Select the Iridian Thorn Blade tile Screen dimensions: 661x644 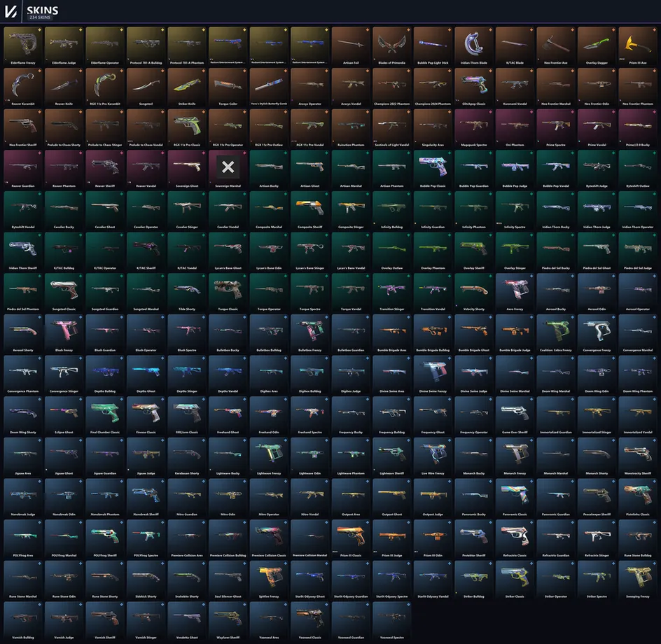tap(474, 46)
